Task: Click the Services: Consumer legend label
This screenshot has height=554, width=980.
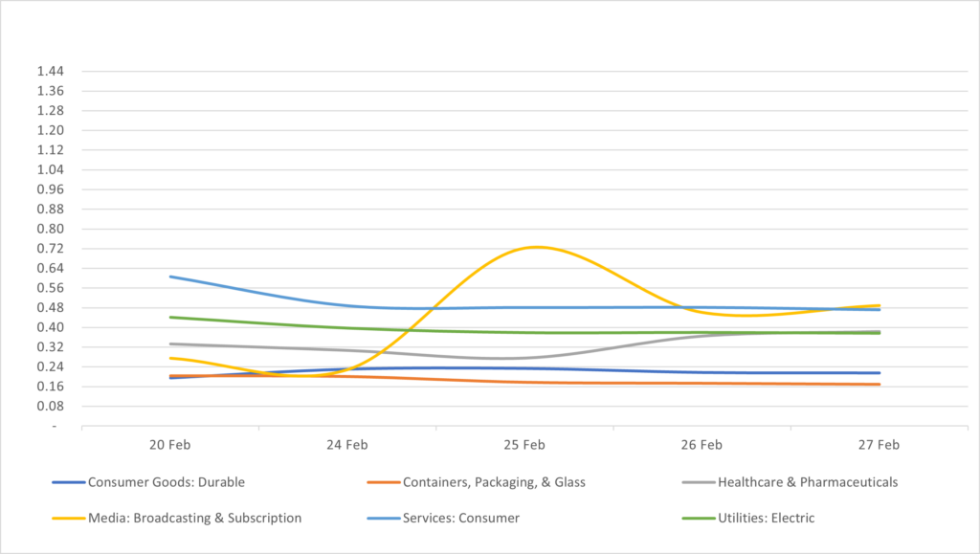Action: (463, 518)
